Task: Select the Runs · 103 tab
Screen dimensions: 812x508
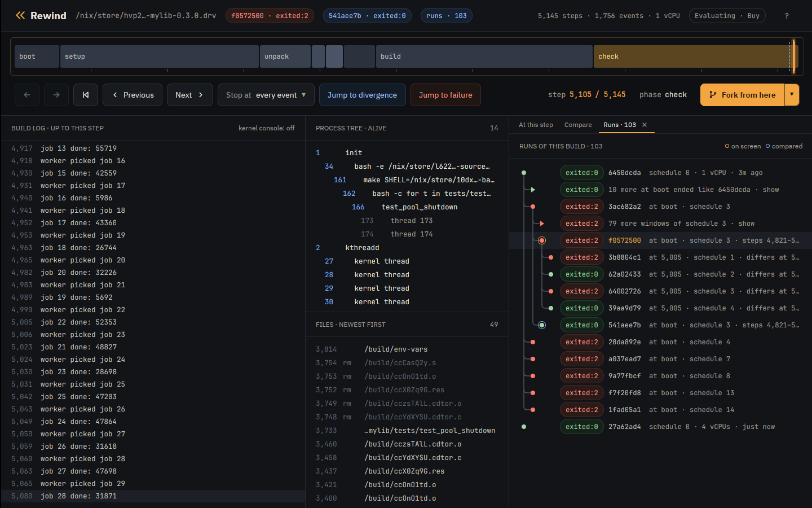Action: [620, 125]
